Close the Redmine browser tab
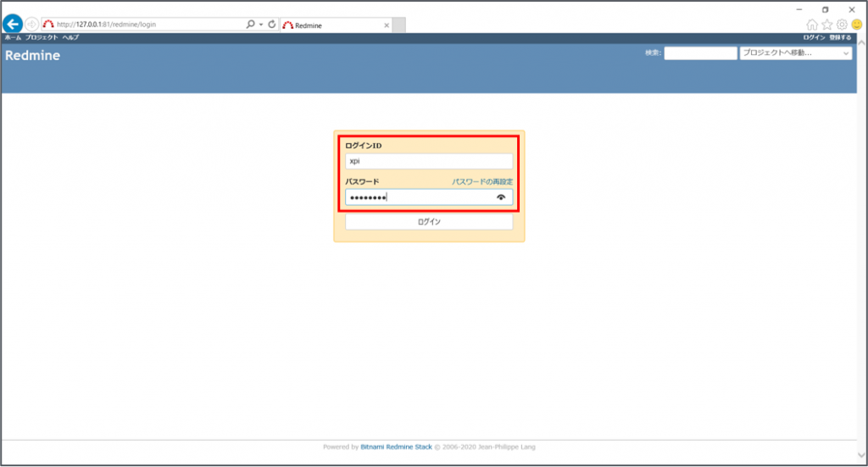This screenshot has width=868, height=467. click(x=387, y=25)
